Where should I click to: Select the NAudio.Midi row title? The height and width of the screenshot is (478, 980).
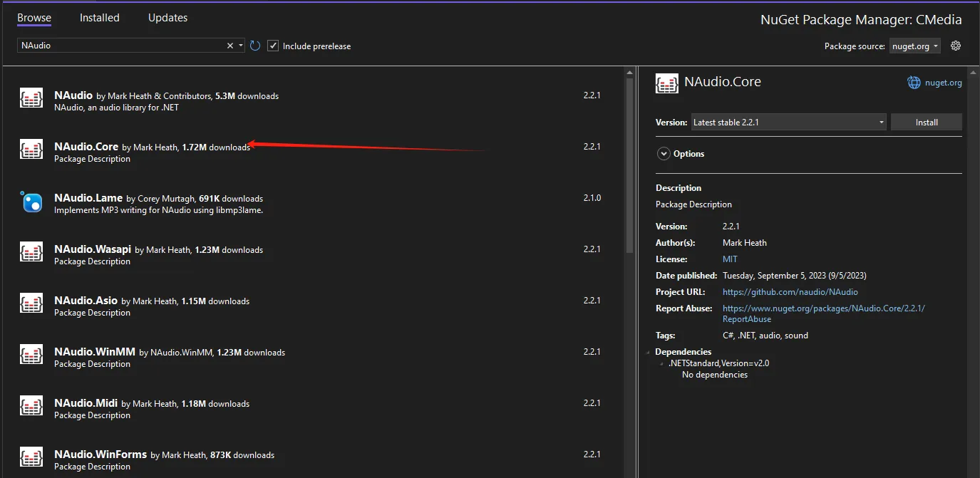click(86, 402)
